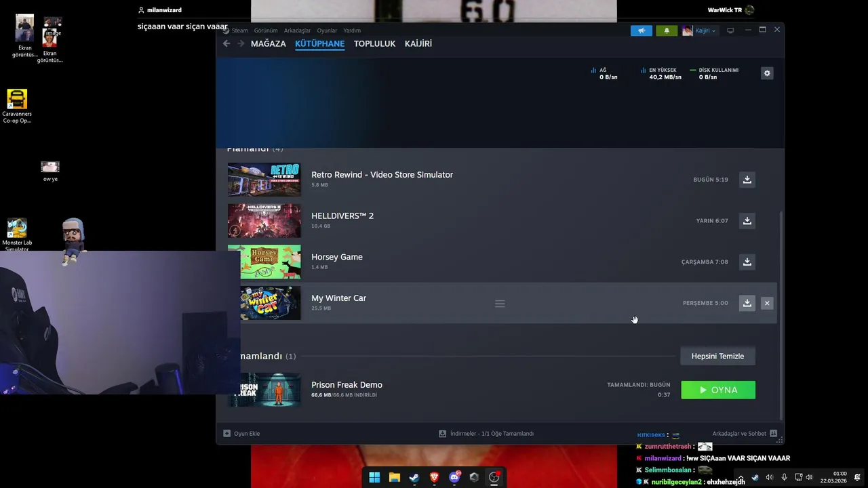868x488 pixels.
Task: Open the KÜTÜPHANE tab
Action: pyautogui.click(x=319, y=43)
